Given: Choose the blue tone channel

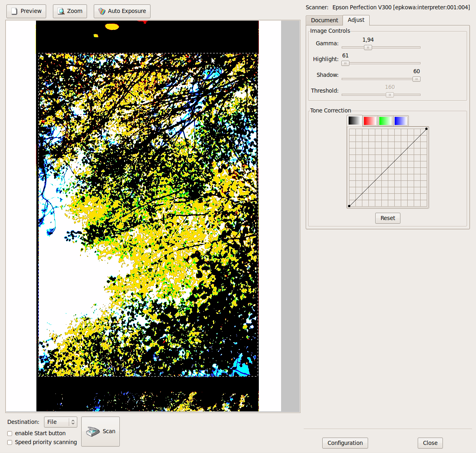Looking at the screenshot, I should tap(401, 121).
